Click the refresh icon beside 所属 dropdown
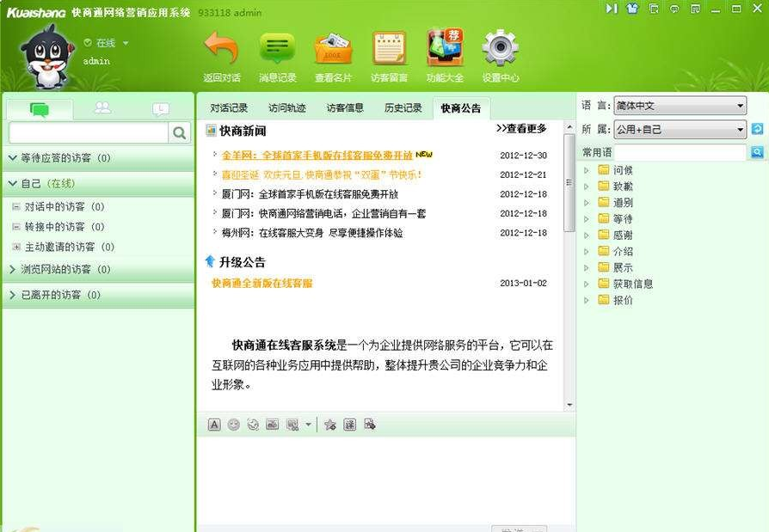The image size is (769, 532). click(x=757, y=129)
